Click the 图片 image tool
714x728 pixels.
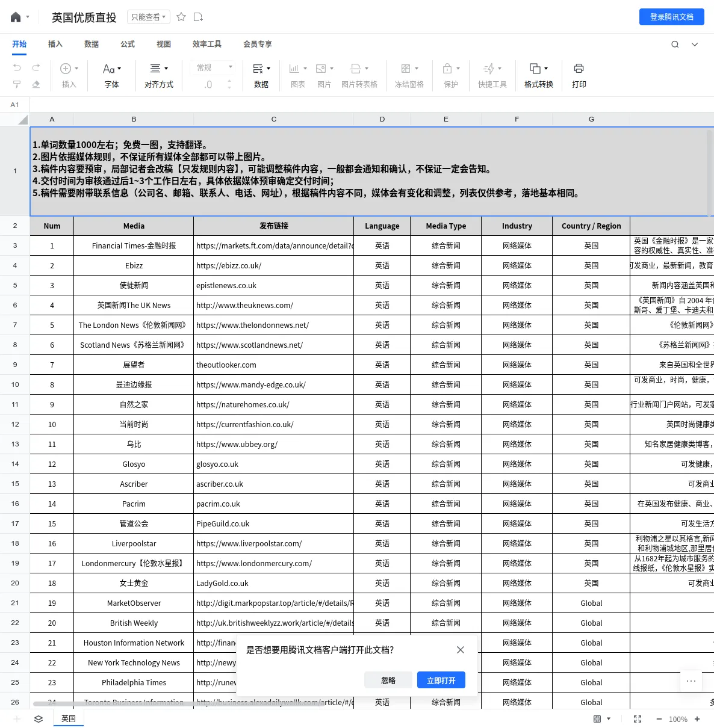(x=324, y=76)
